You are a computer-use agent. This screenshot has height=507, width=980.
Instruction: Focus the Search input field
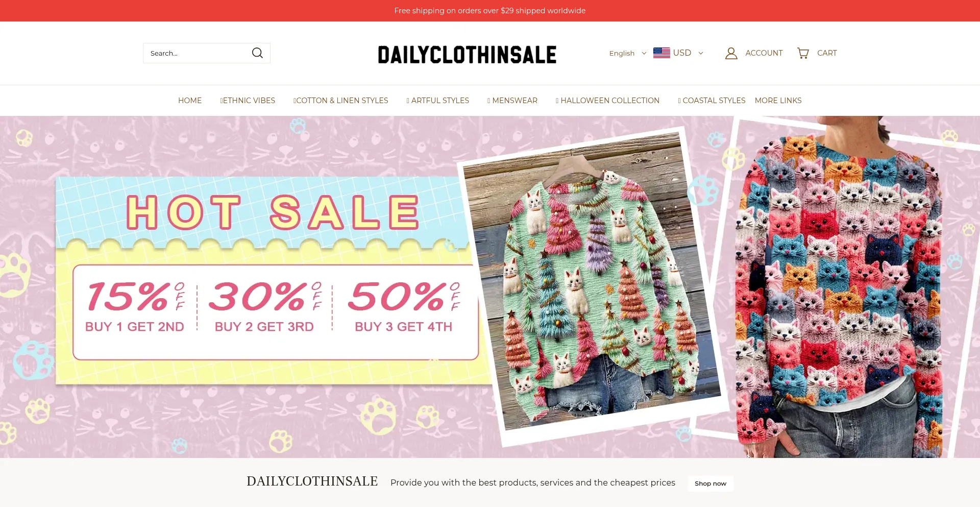tap(197, 53)
